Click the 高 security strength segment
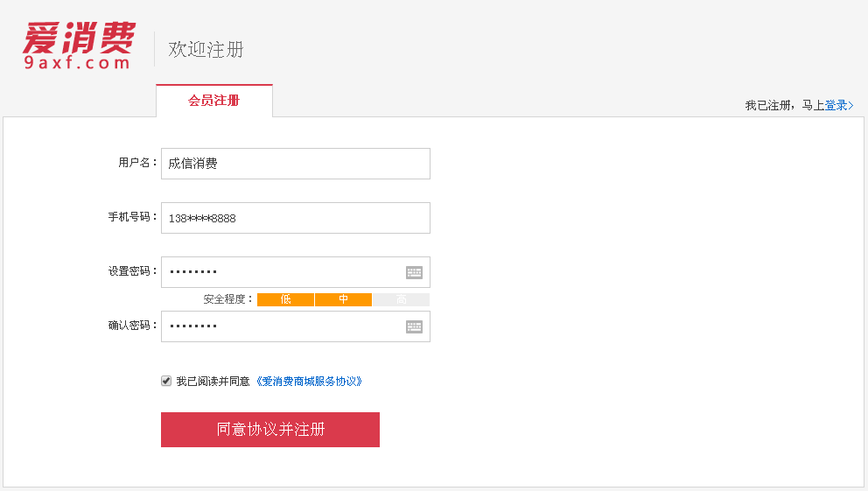This screenshot has height=491, width=868. pyautogui.click(x=401, y=299)
